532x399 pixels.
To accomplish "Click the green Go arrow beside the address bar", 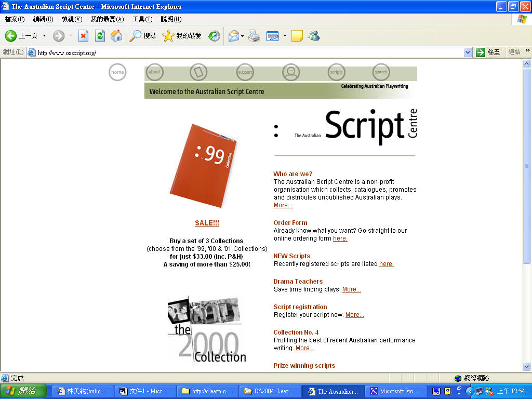I will pyautogui.click(x=481, y=52).
